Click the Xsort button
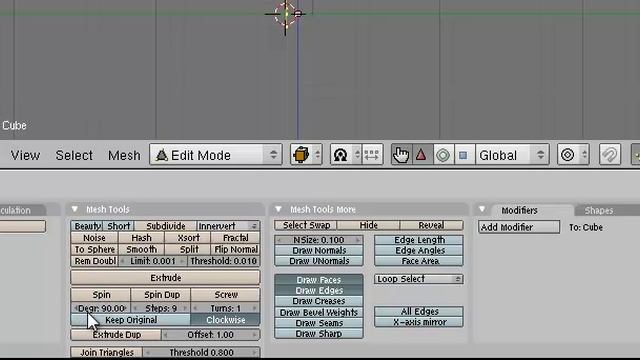The height and width of the screenshot is (360, 640). [189, 238]
